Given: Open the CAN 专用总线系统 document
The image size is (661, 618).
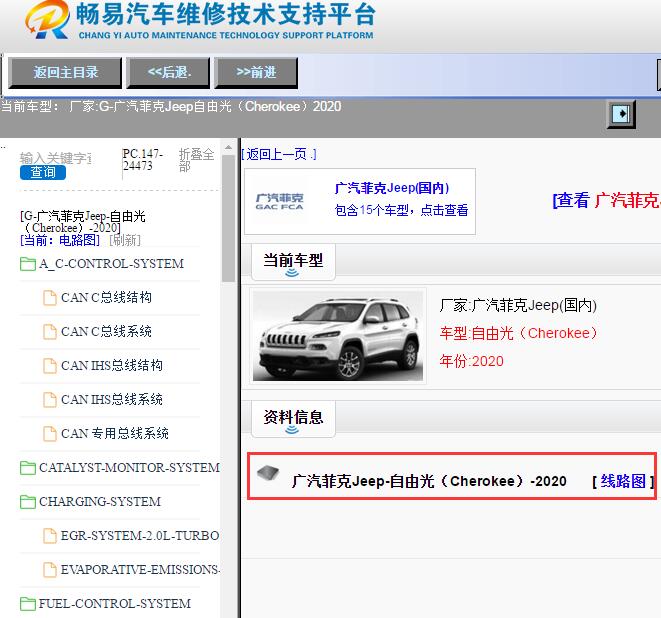Looking at the screenshot, I should pos(115,433).
